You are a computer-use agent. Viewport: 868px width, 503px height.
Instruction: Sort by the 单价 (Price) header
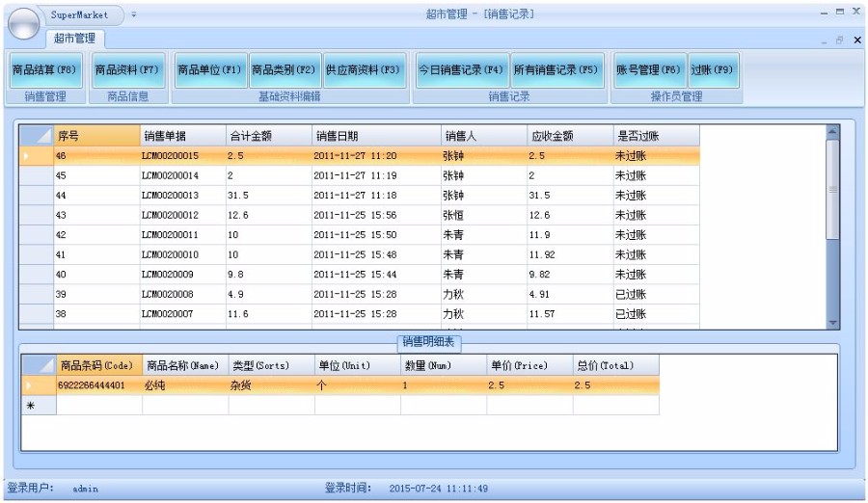point(530,366)
